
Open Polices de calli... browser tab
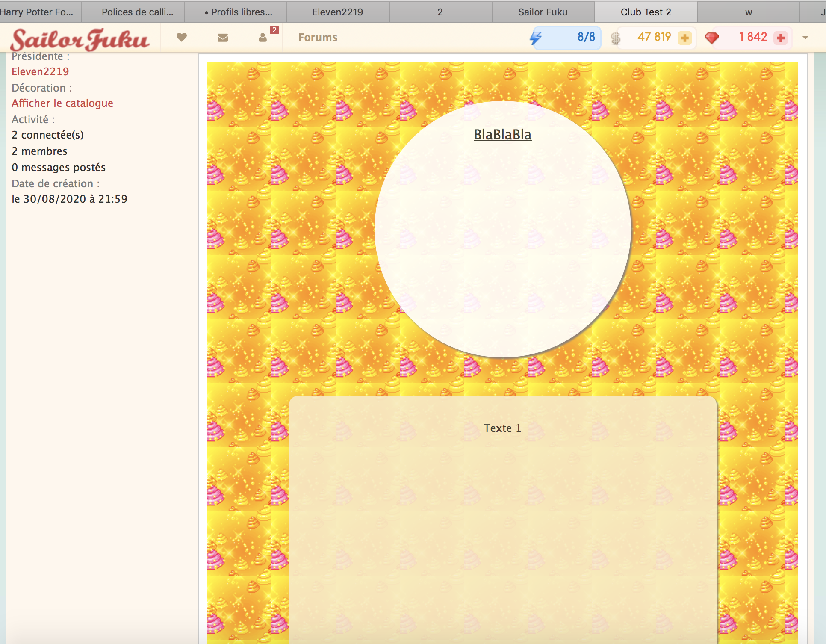pos(137,12)
